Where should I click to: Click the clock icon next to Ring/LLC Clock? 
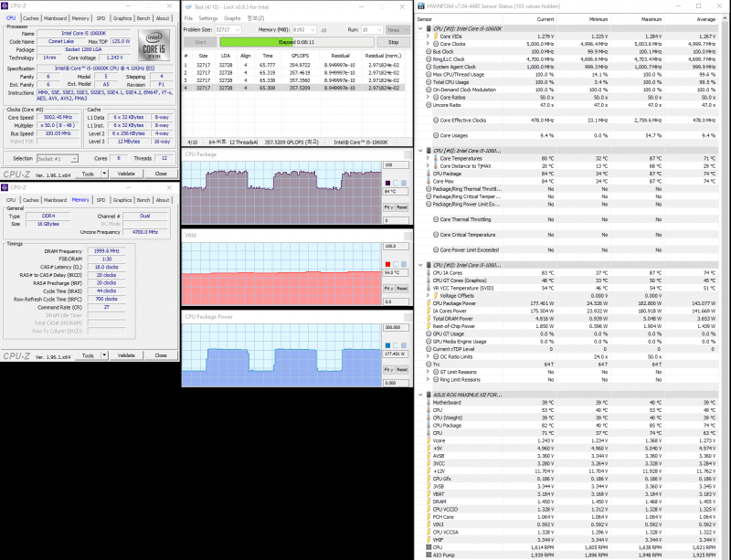tap(429, 59)
